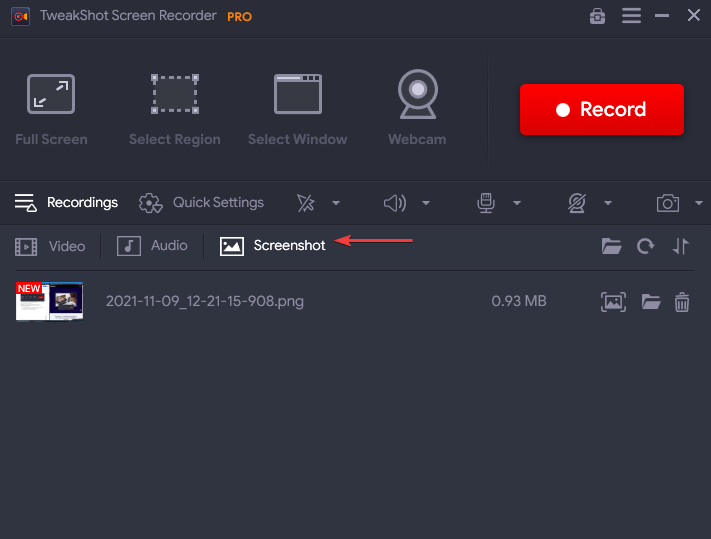
Task: Click the camera screenshot capture icon
Action: coord(667,203)
